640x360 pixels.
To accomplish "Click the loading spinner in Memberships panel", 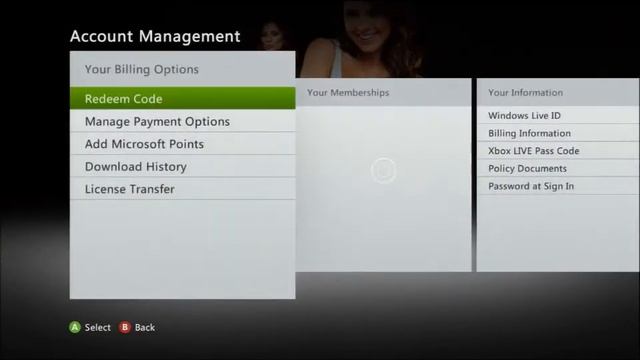I will pyautogui.click(x=383, y=171).
